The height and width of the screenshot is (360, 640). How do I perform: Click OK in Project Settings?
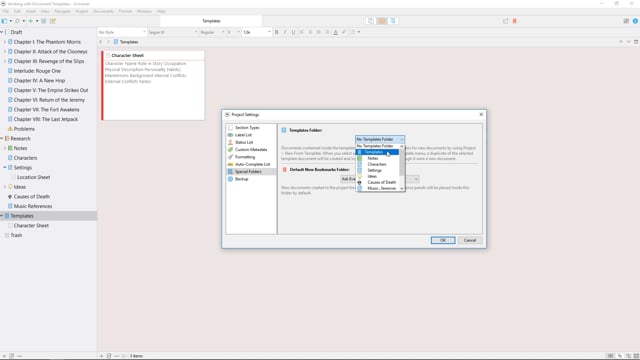(x=443, y=240)
